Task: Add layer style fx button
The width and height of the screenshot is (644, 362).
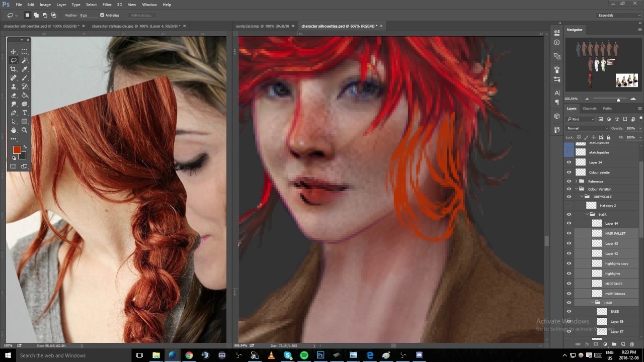Action: 587,344
